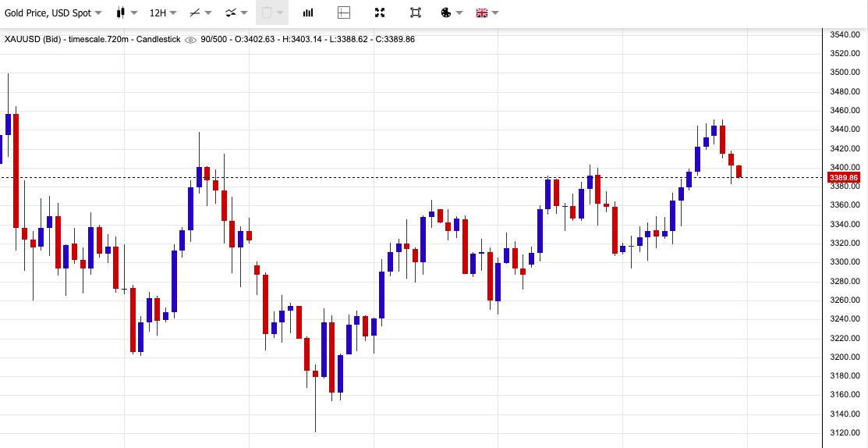Viewport: 868px width, 448px height.
Task: Open the indicators icon in toolbar
Action: pyautogui.click(x=231, y=12)
